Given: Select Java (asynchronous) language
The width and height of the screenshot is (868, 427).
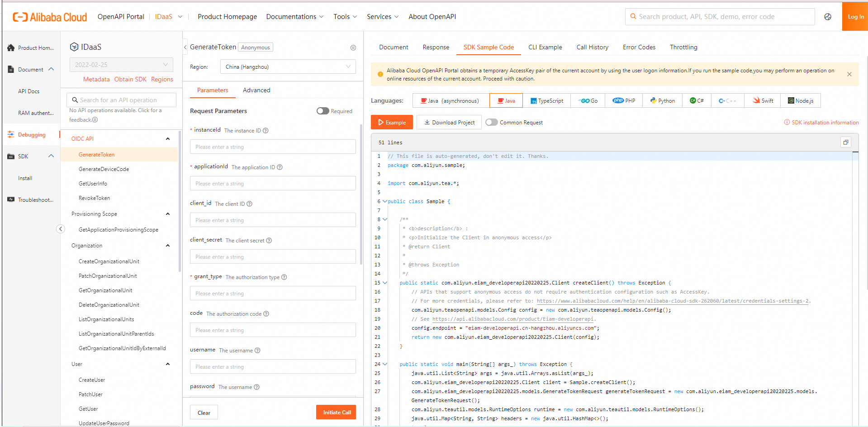Looking at the screenshot, I should [451, 100].
